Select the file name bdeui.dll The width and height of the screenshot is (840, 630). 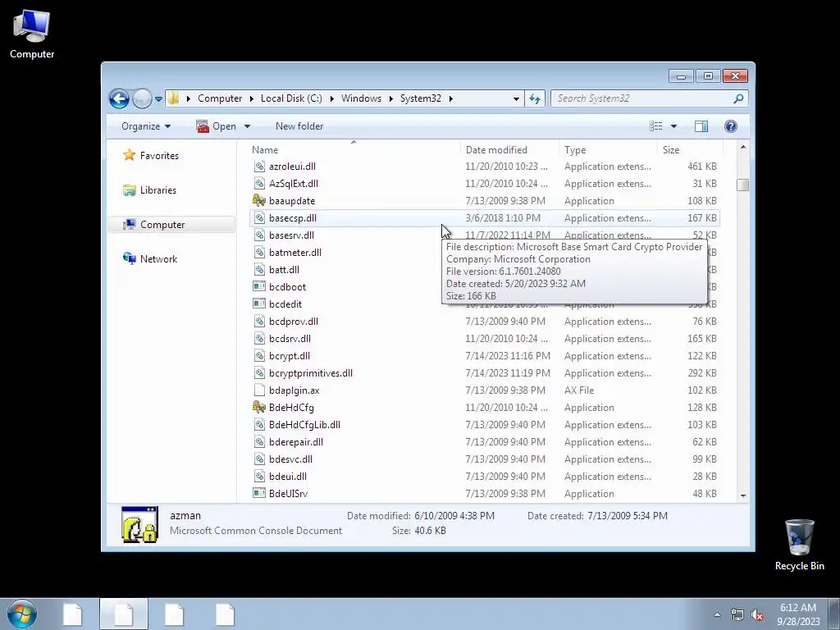point(288,477)
